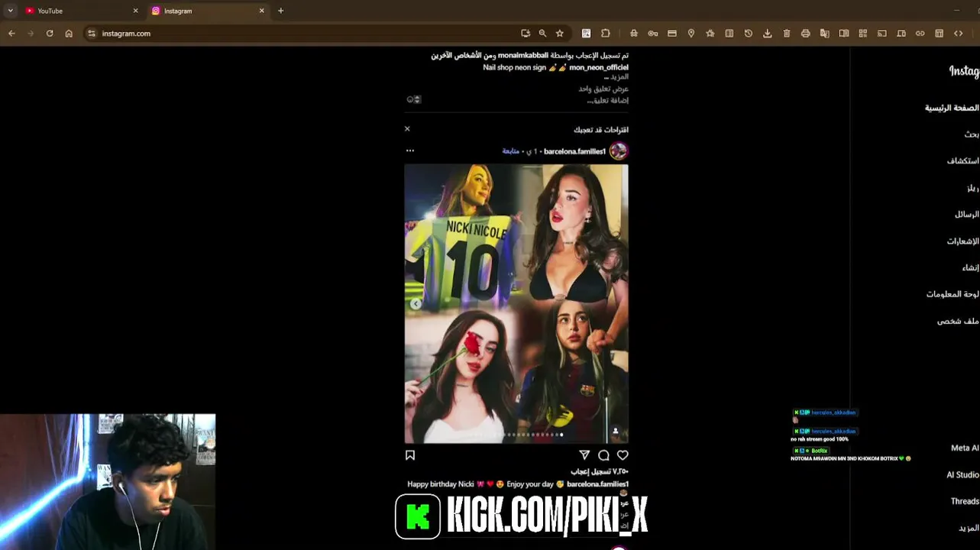Open the location pin toolbar icon
Screen dimensions: 980x550
click(691, 34)
